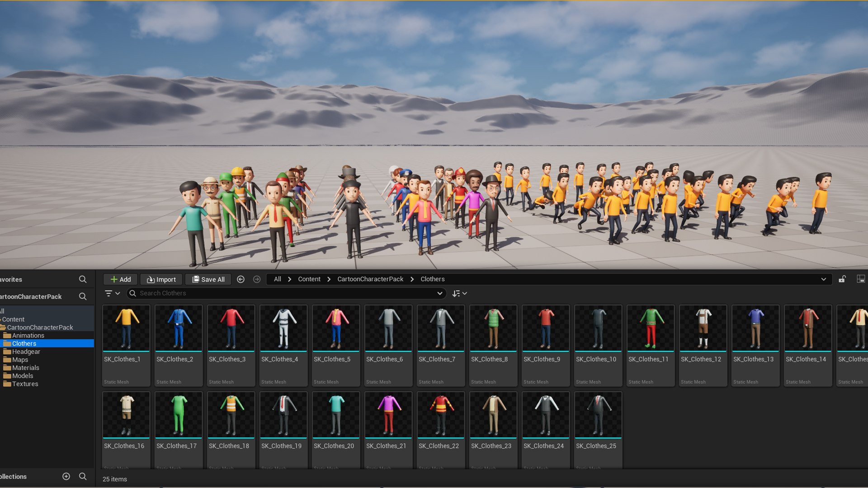868x488 pixels.
Task: Expand the Favorites panel header
Action: click(11, 279)
